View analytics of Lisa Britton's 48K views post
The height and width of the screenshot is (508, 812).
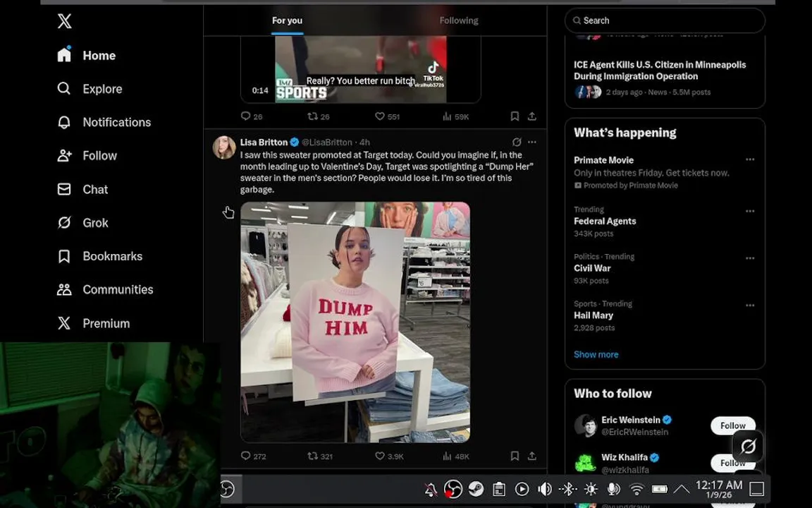(x=456, y=456)
